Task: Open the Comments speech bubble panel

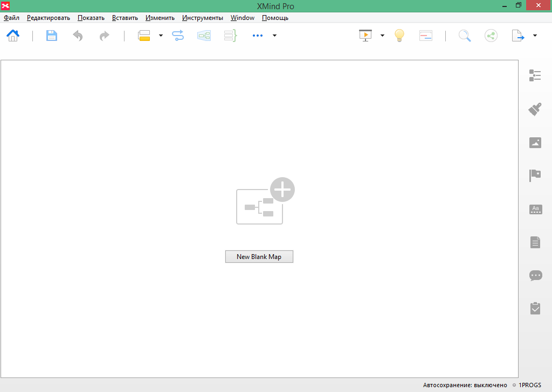Action: click(535, 275)
